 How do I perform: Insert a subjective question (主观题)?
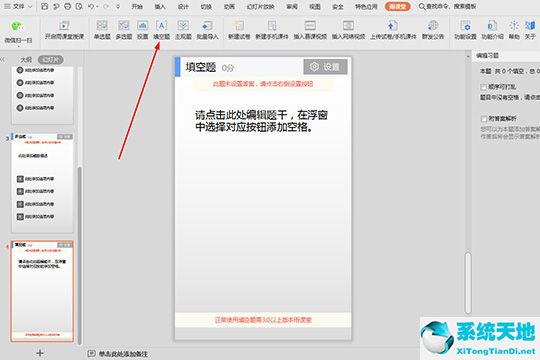pos(183,30)
